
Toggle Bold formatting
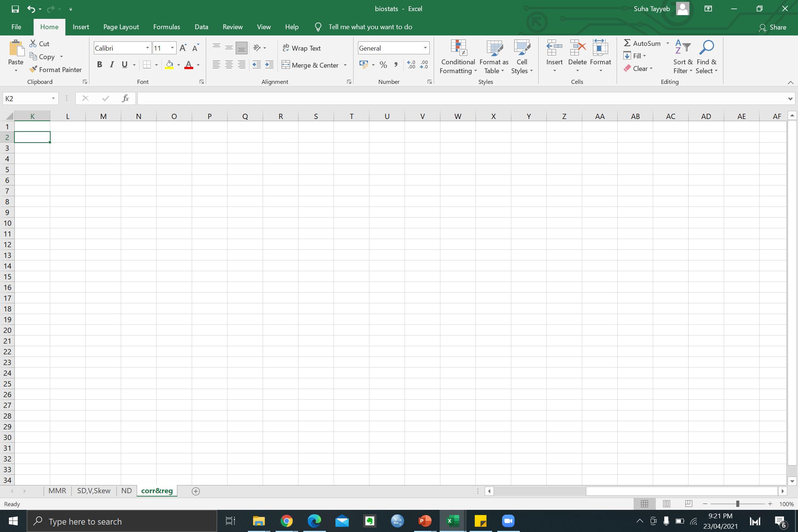click(99, 65)
